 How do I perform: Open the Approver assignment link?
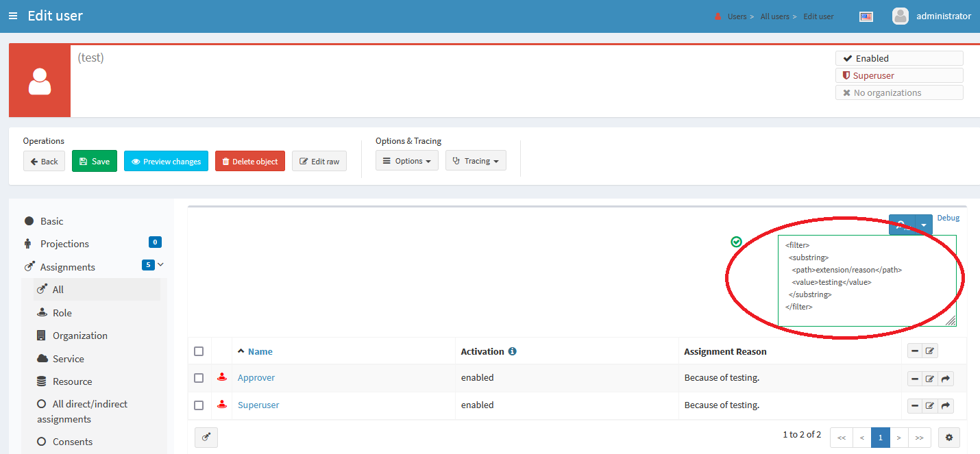[256, 377]
